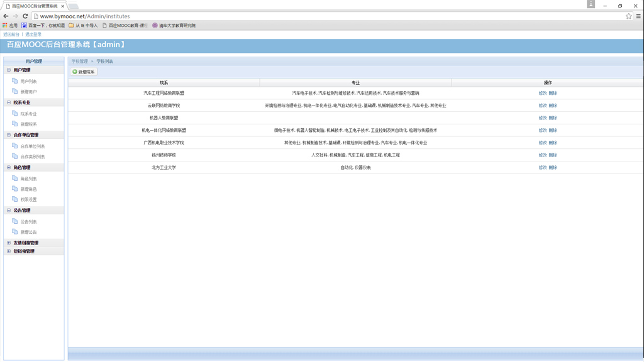Click the icon beside 用户列表 in sidebar
644x362 pixels.
click(14, 81)
